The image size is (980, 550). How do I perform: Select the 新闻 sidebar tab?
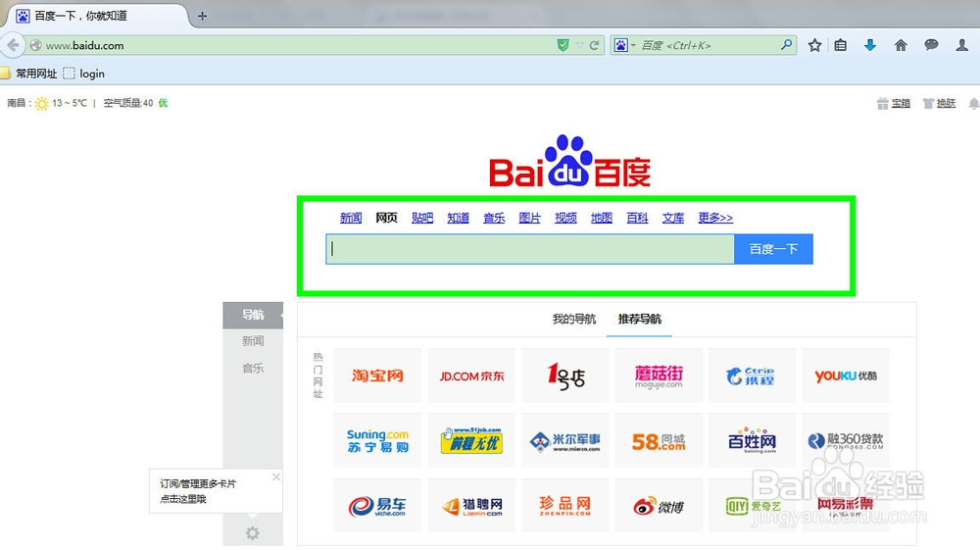point(253,341)
